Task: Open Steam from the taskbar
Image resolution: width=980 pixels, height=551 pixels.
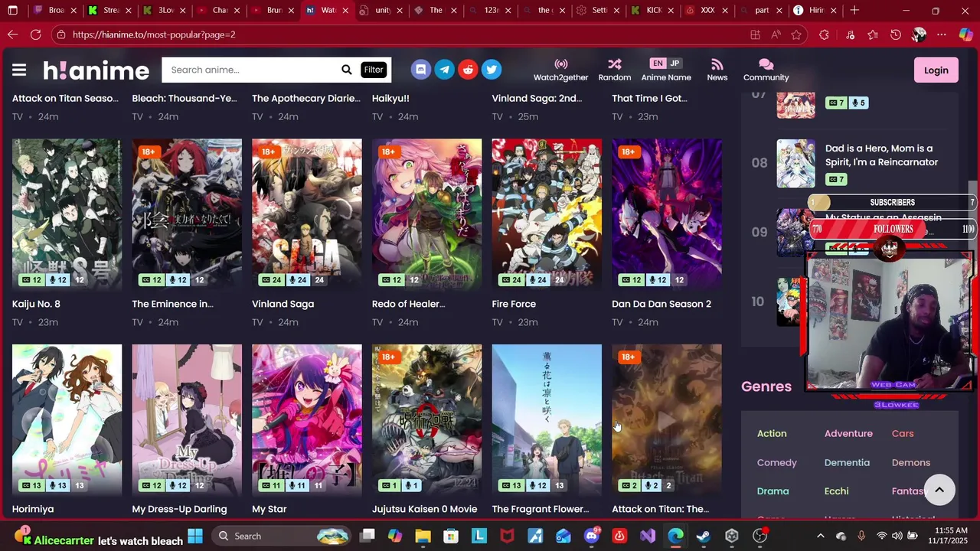Action: click(x=703, y=536)
